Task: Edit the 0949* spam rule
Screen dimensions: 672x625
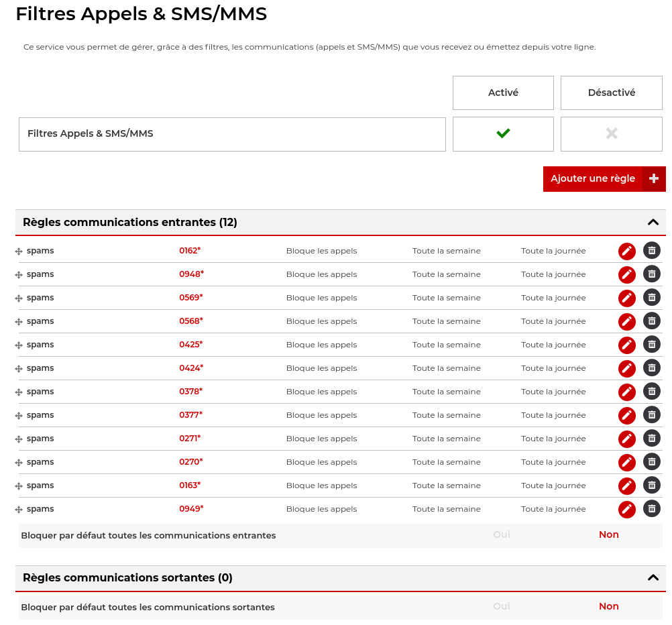Action: (626, 510)
